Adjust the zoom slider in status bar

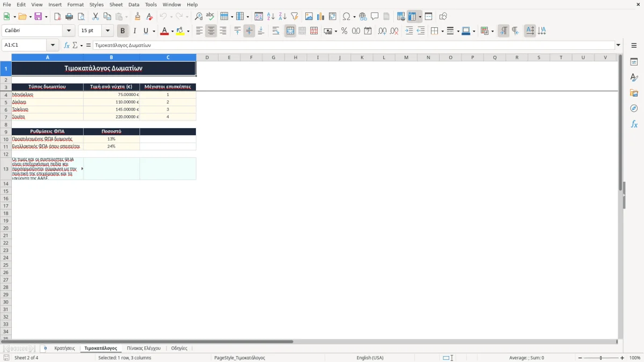[601, 358]
